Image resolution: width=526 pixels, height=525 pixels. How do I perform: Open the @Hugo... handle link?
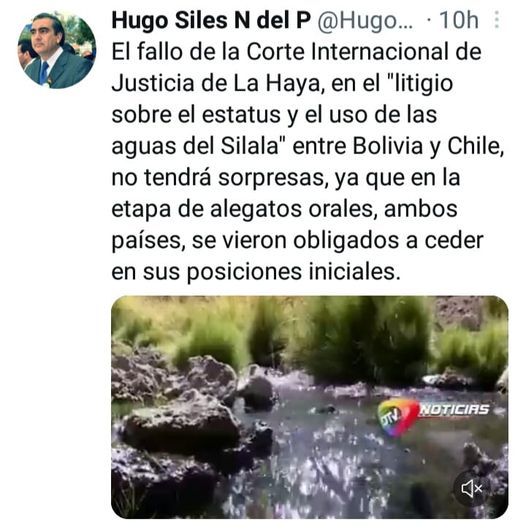365,21
